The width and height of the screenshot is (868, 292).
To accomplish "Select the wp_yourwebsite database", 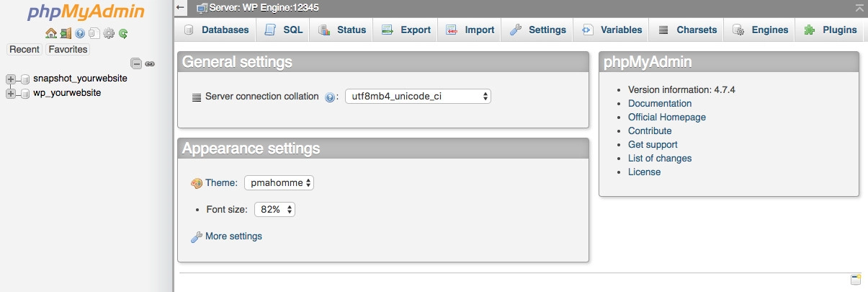I will pos(67,93).
